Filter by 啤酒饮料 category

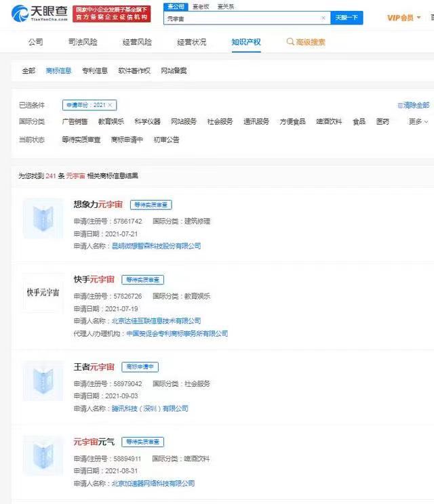[x=329, y=121]
